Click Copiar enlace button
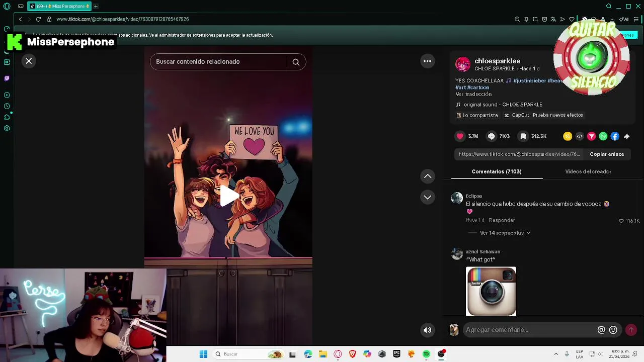 [607, 154]
